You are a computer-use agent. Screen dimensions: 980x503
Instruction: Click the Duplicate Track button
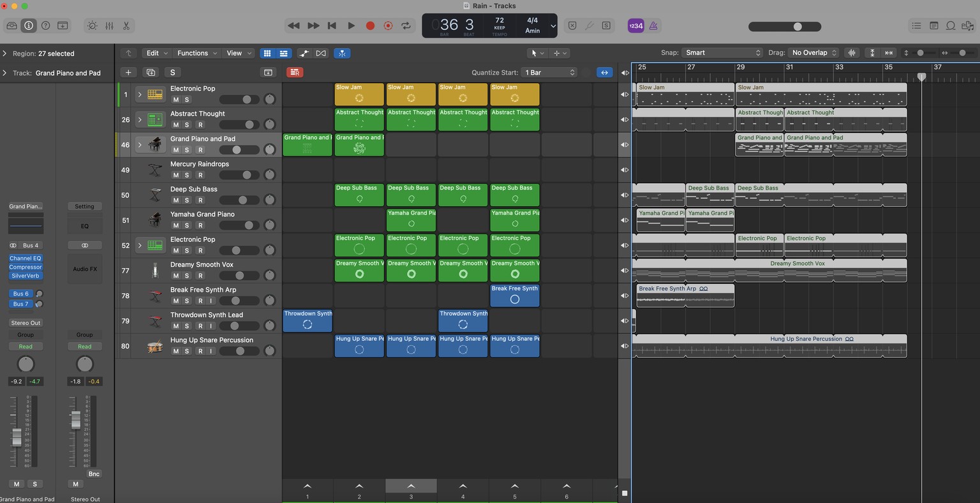tap(151, 73)
